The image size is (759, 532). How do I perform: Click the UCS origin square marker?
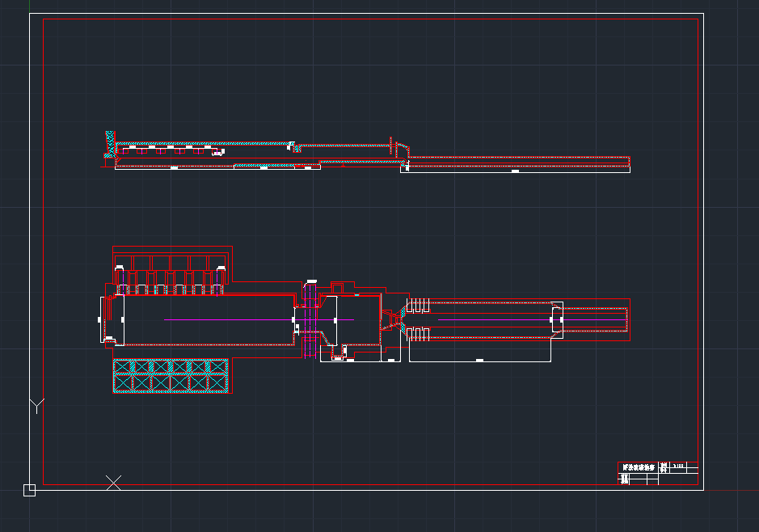(29, 490)
